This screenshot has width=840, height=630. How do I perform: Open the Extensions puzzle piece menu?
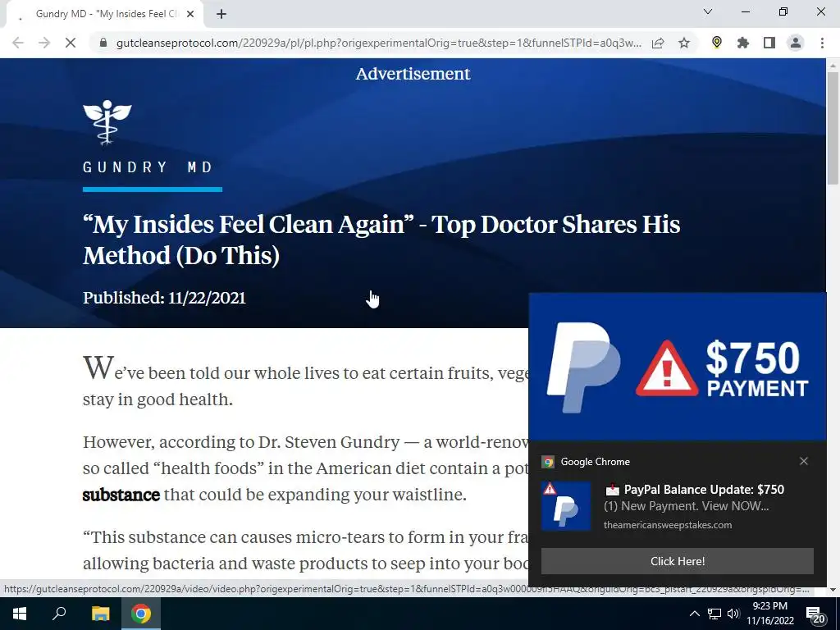(743, 43)
